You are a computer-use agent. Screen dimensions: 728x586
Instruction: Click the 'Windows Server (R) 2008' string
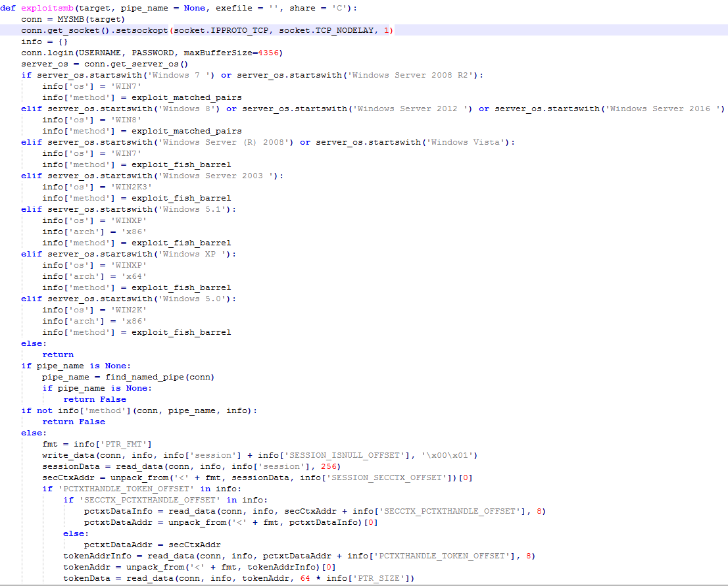[x=223, y=142]
